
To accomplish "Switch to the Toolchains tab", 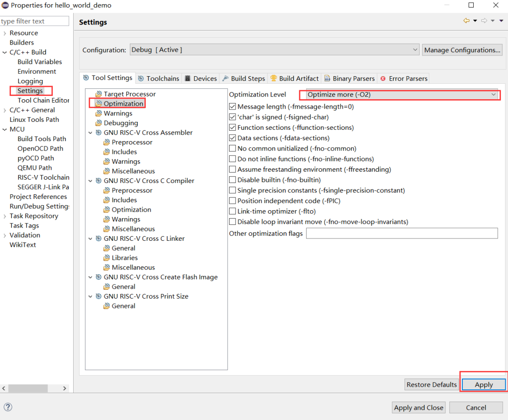I will 159,79.
